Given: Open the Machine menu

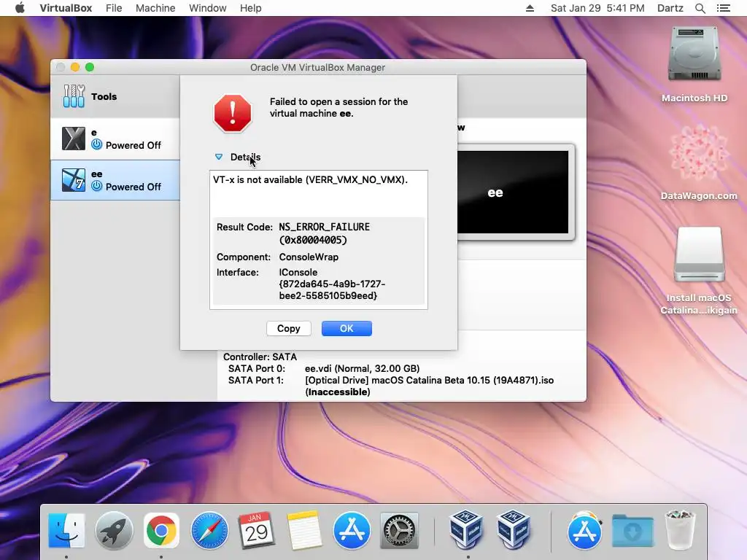Looking at the screenshot, I should tap(155, 8).
